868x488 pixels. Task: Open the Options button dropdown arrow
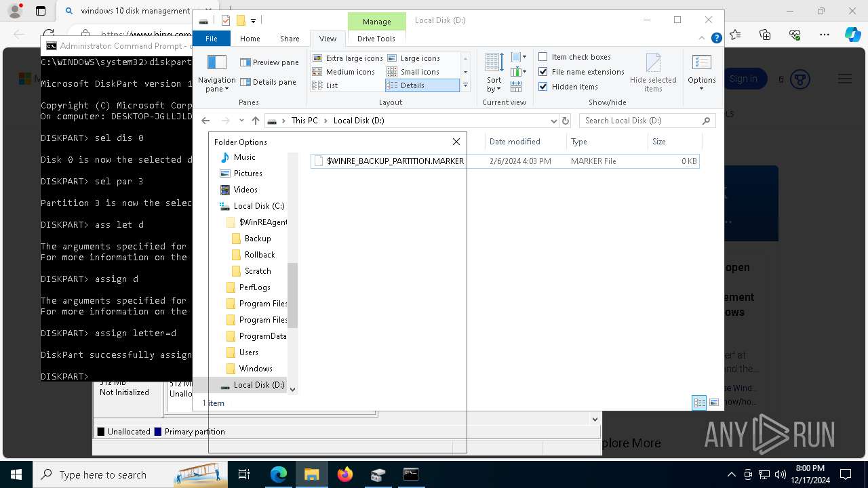click(702, 89)
